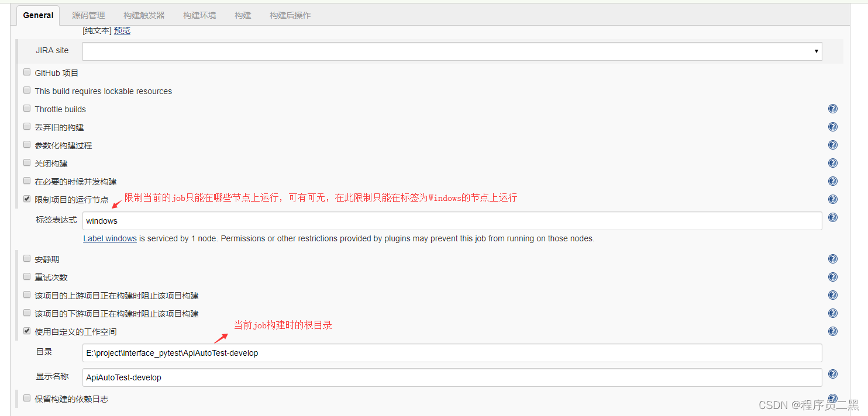Enable the GitHub 项目 checkbox

click(27, 72)
